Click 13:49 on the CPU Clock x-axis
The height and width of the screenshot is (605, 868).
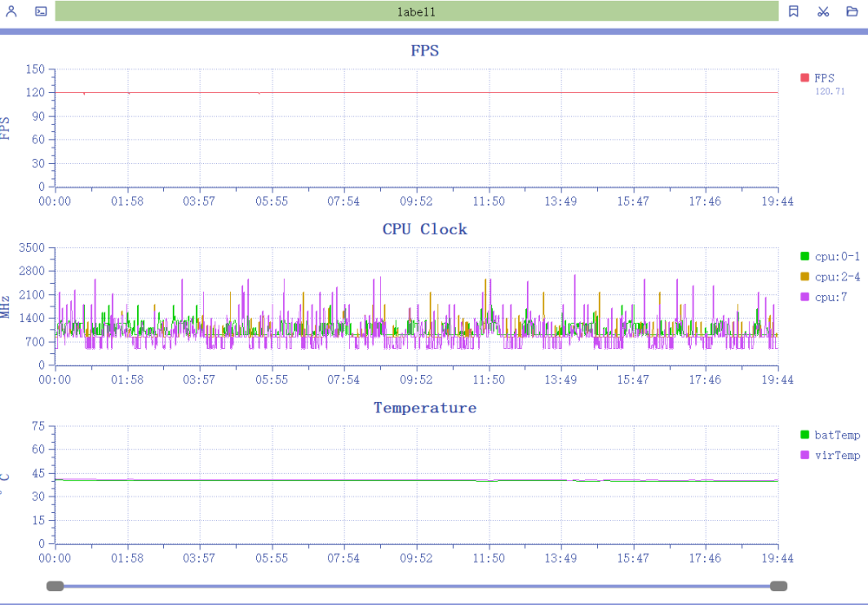click(x=561, y=379)
